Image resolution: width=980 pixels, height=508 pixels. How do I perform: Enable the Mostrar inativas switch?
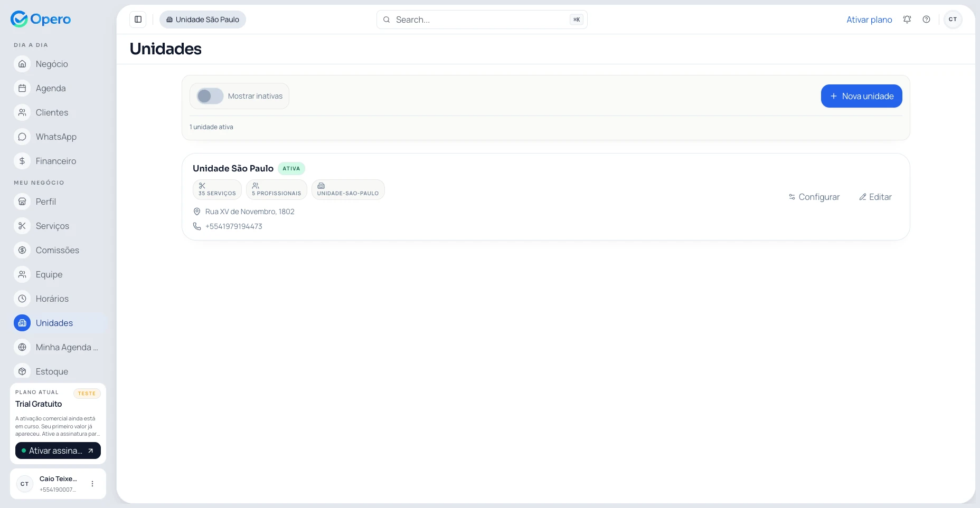coord(210,96)
